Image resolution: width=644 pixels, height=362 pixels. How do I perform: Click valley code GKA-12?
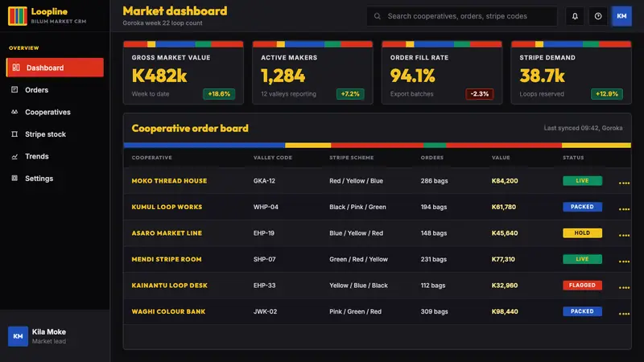[264, 181]
